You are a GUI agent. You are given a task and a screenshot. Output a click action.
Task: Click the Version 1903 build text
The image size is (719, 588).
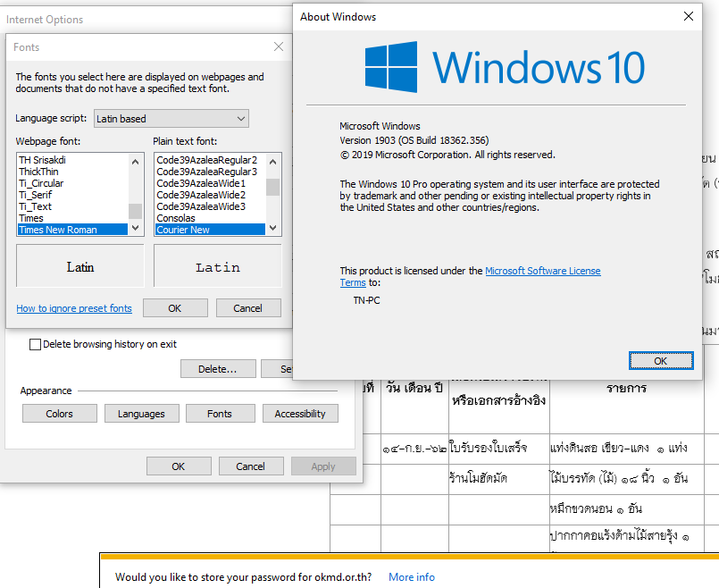414,140
